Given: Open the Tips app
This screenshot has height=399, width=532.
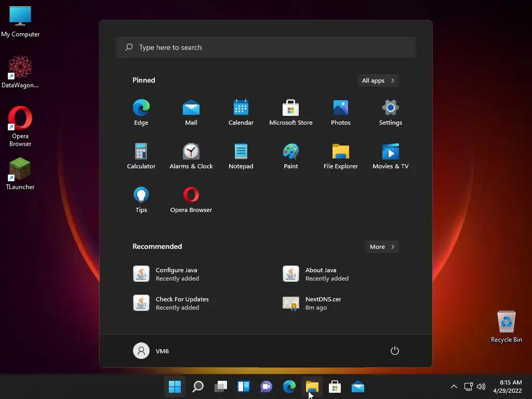Looking at the screenshot, I should (141, 200).
